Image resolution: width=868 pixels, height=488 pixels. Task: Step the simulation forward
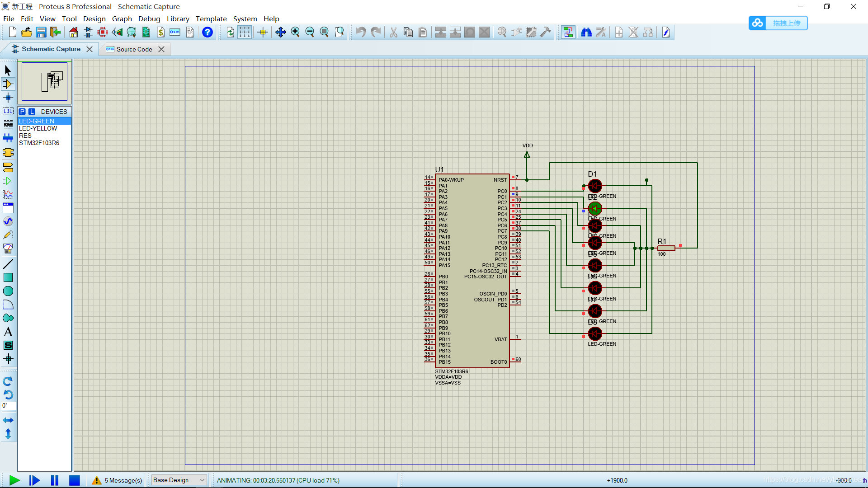34,480
